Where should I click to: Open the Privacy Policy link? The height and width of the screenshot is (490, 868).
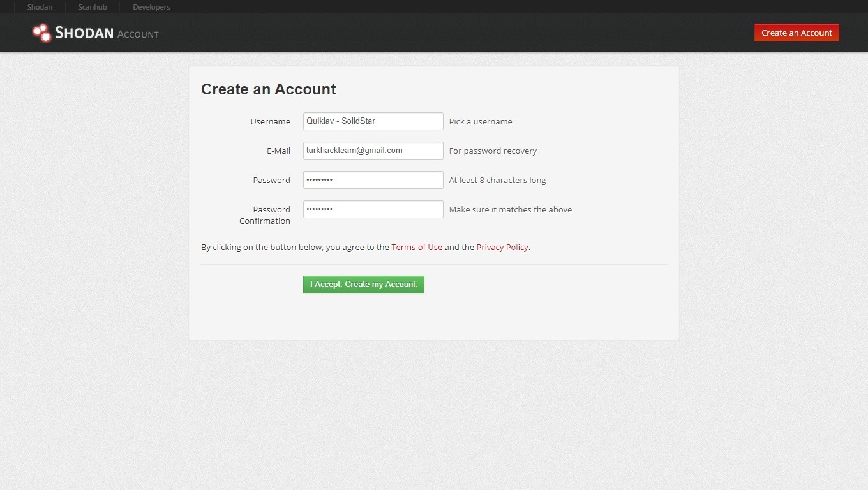pyautogui.click(x=502, y=247)
